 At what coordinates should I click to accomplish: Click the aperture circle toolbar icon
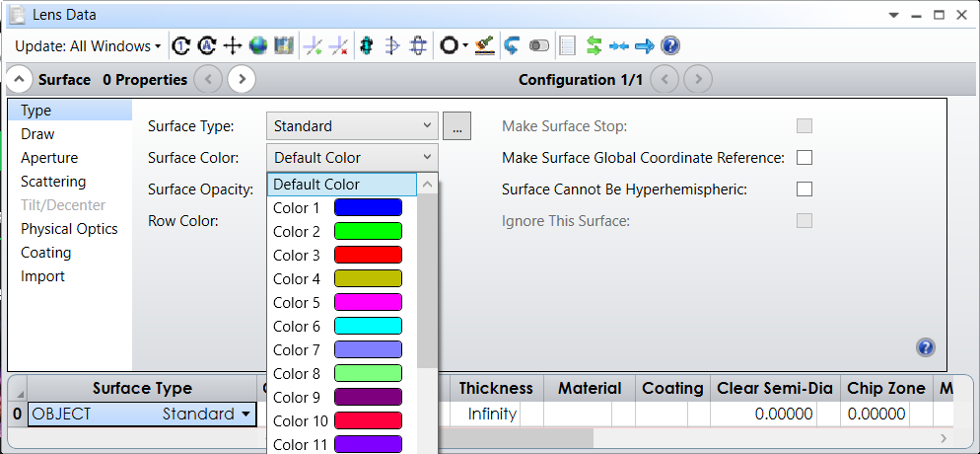[x=450, y=45]
